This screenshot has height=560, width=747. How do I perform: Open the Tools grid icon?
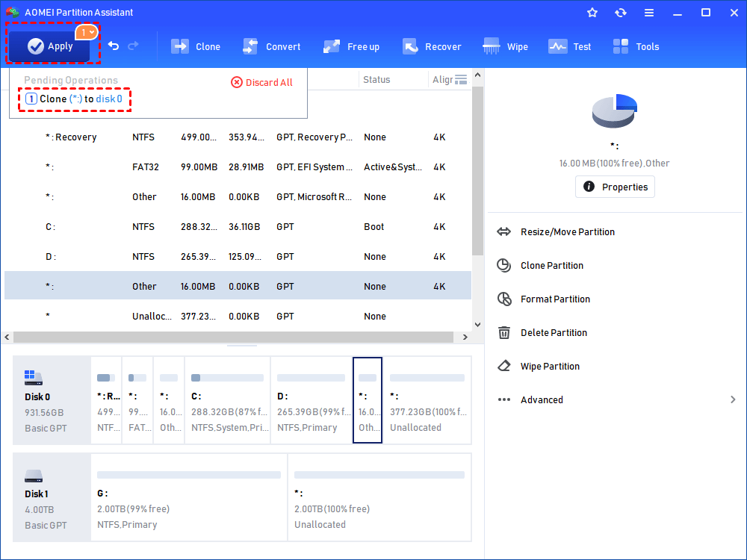(620, 46)
